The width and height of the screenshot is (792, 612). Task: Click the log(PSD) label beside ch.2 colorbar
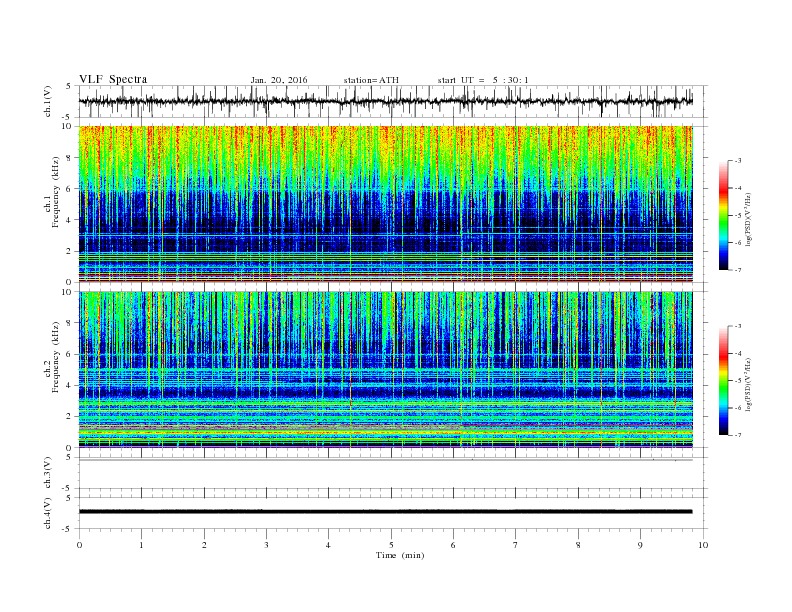pos(748,384)
